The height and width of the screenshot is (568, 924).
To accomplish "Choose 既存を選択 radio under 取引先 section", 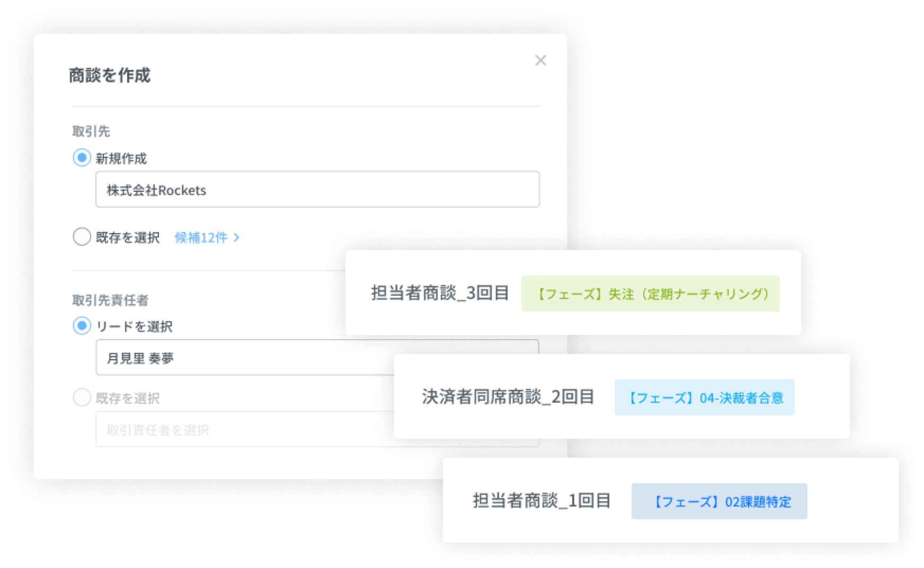I will [x=82, y=237].
